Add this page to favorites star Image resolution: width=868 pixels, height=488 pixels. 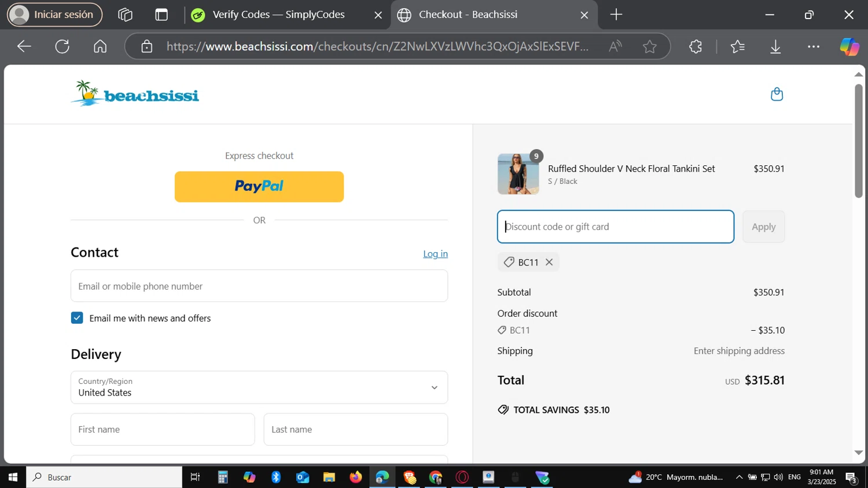coord(649,46)
